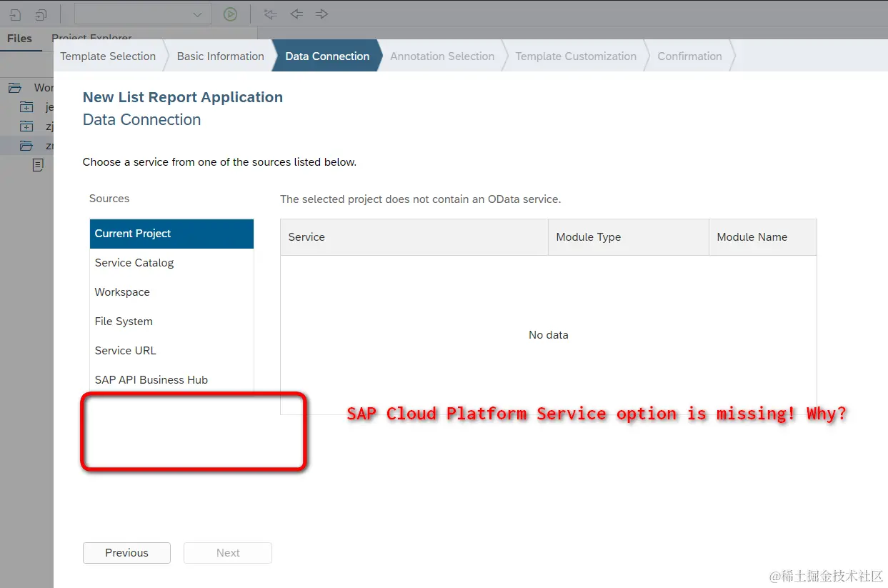Open the Template Customization wizard step
The width and height of the screenshot is (888, 588).
(x=576, y=56)
